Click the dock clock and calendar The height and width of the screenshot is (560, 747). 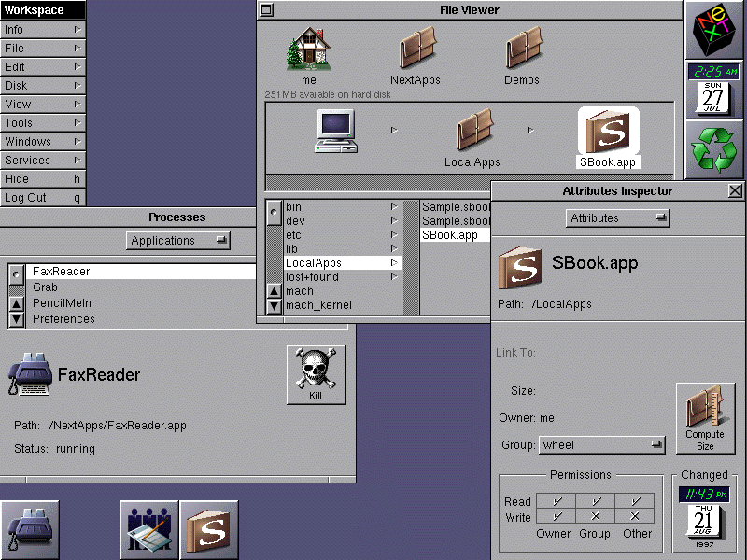click(713, 90)
